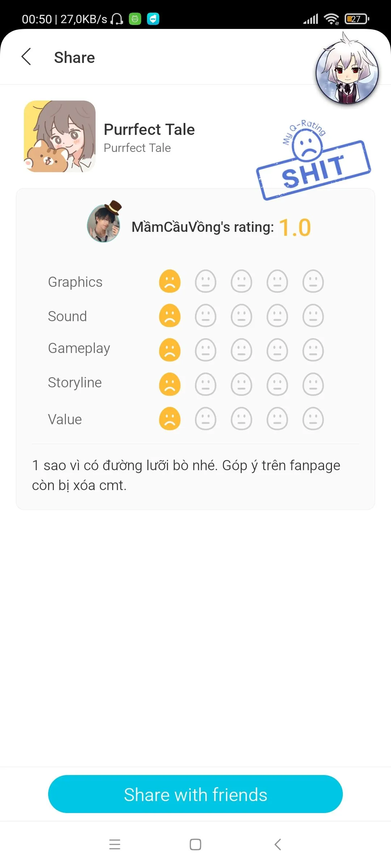Tap the Vietnamese review comment text
Image resolution: width=391 pixels, height=868 pixels.
186,475
